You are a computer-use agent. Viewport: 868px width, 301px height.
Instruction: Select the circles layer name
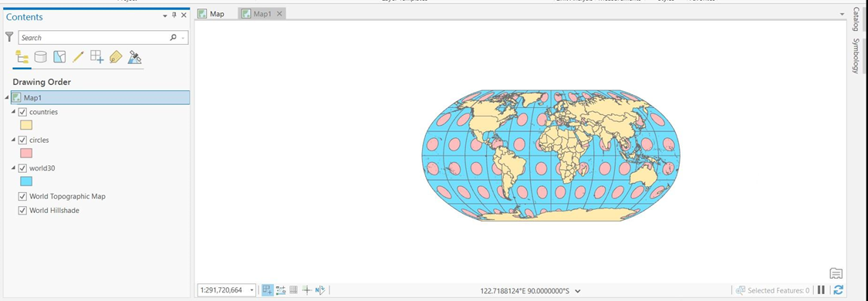(39, 140)
